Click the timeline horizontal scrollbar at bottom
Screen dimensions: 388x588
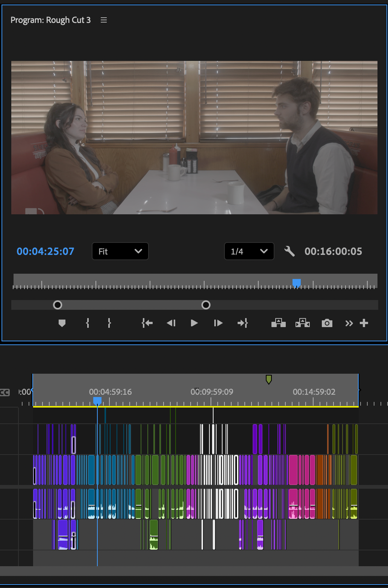(x=194, y=571)
